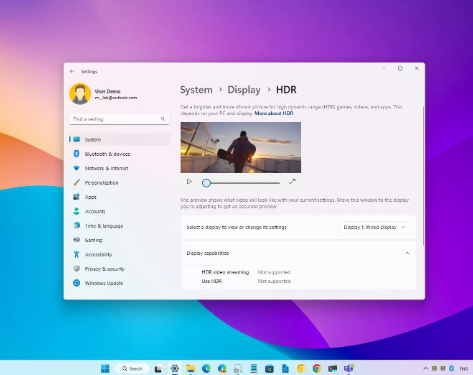Go to Display in the breadcrumb
The width and height of the screenshot is (473, 375).
(x=244, y=90)
